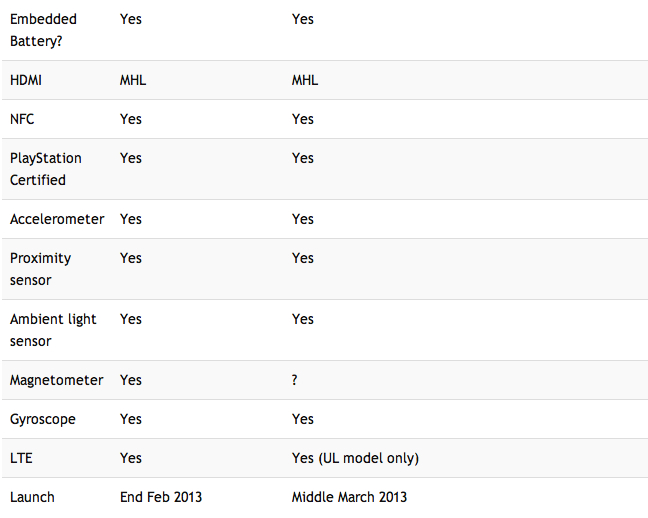
Task: Select the "PlayStation Certified" label
Action: 45,169
